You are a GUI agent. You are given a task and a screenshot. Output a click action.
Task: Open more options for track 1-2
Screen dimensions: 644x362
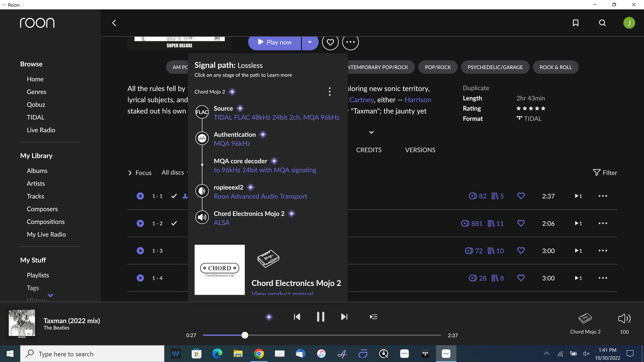coord(603,223)
